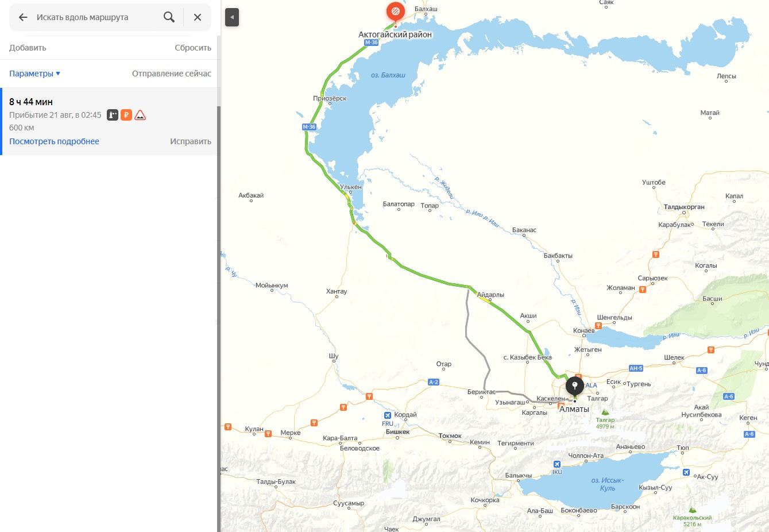Click the "Акбакай" settlement label

pyautogui.click(x=251, y=195)
